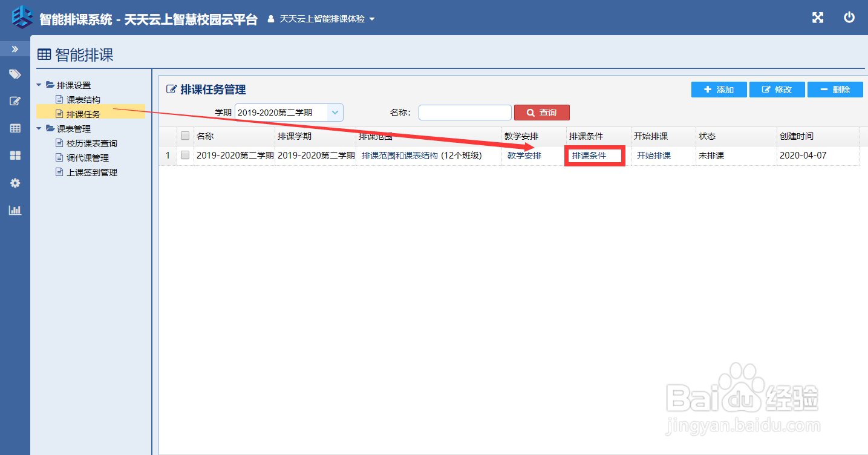
Task: Click the power/logout icon at top right
Action: [849, 18]
